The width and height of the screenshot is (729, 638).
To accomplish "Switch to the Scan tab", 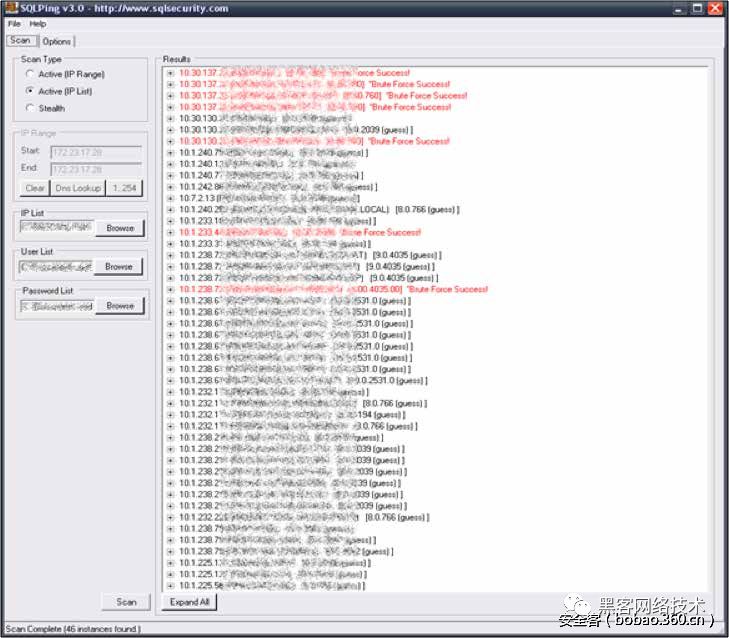I will pyautogui.click(x=20, y=41).
